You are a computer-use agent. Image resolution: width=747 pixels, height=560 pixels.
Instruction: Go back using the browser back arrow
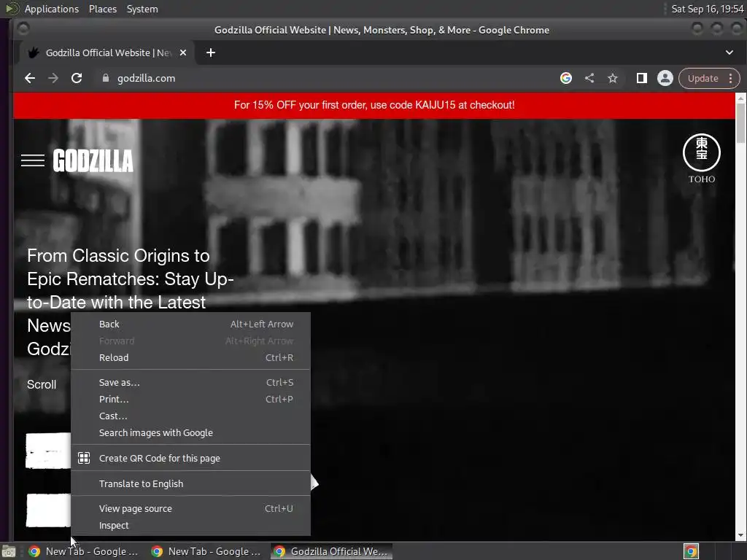[x=29, y=78]
